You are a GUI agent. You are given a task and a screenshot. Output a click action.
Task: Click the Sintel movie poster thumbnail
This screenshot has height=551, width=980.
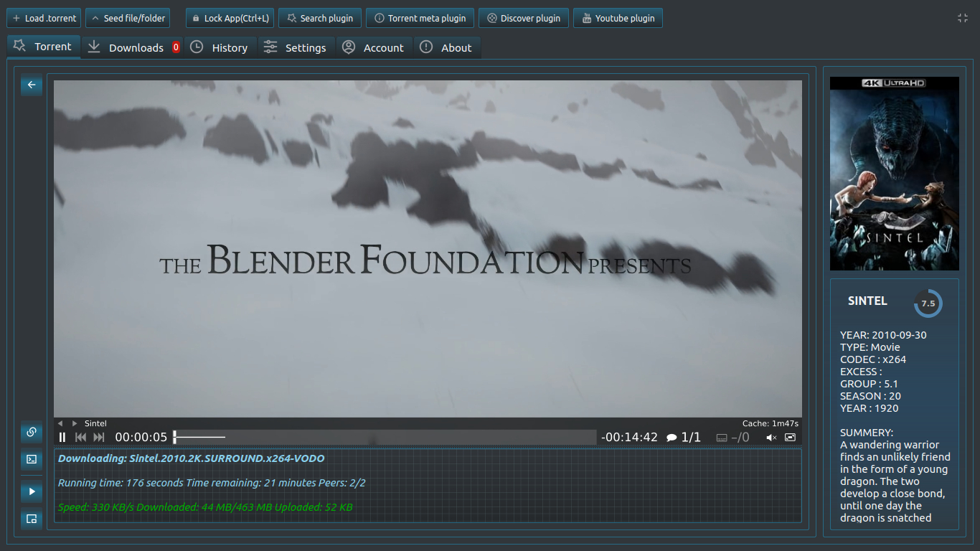coord(894,174)
